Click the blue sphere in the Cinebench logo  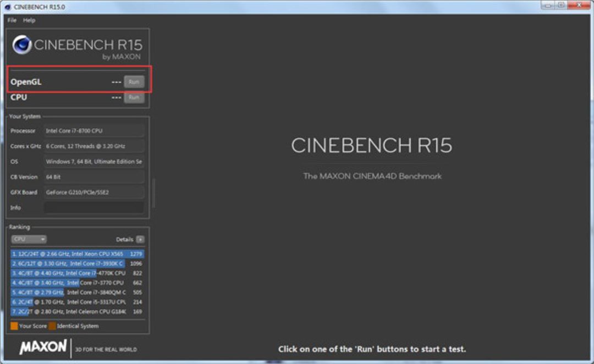(22, 42)
